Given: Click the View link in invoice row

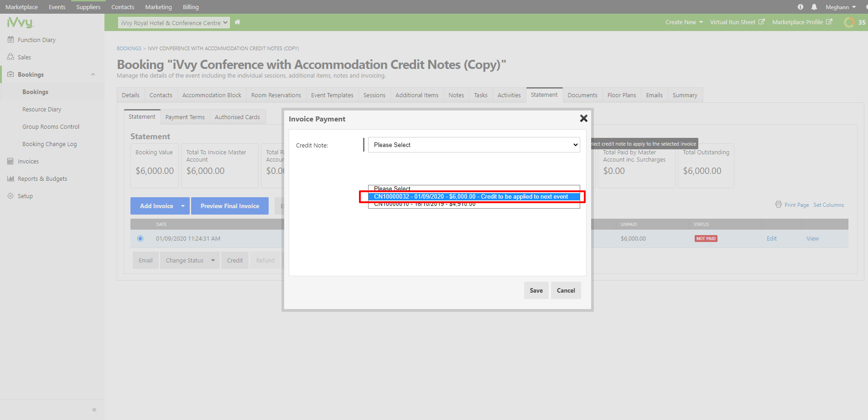Looking at the screenshot, I should click(812, 238).
